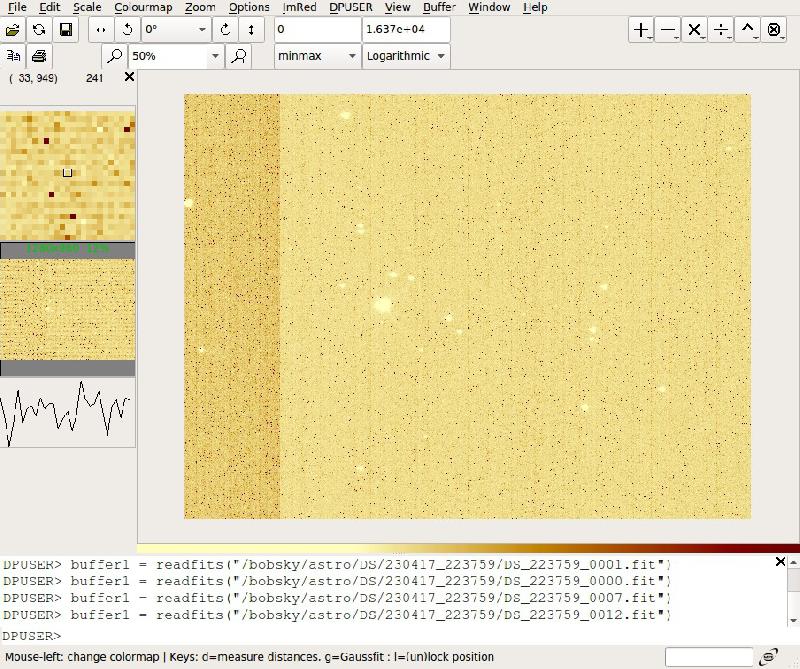
Task: Open the ImRed menu
Action: point(299,7)
